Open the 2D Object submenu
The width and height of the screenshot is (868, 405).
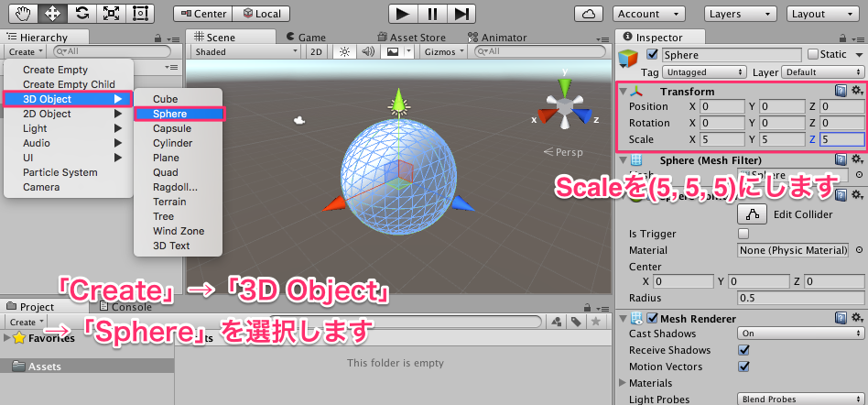coord(68,114)
